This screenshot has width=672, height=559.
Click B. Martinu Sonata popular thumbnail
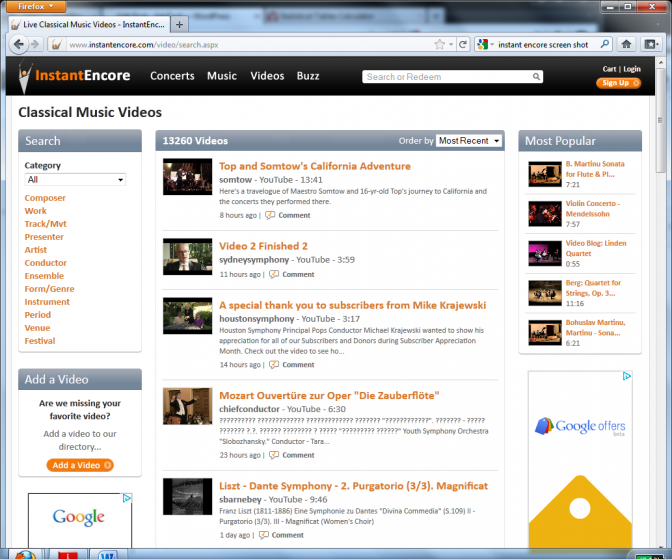[x=545, y=174]
